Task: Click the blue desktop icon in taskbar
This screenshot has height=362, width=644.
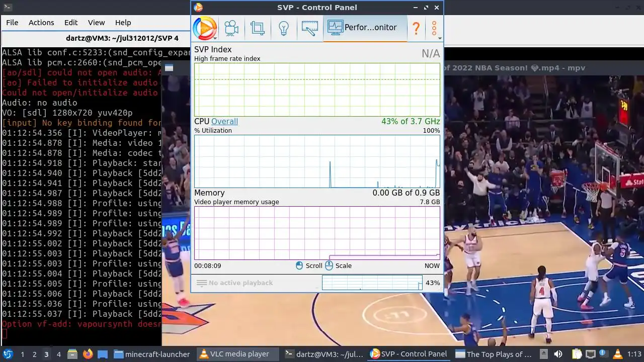Action: (102, 354)
